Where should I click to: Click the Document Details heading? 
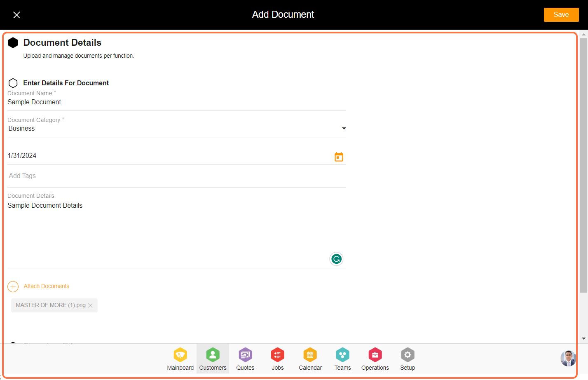tap(62, 42)
